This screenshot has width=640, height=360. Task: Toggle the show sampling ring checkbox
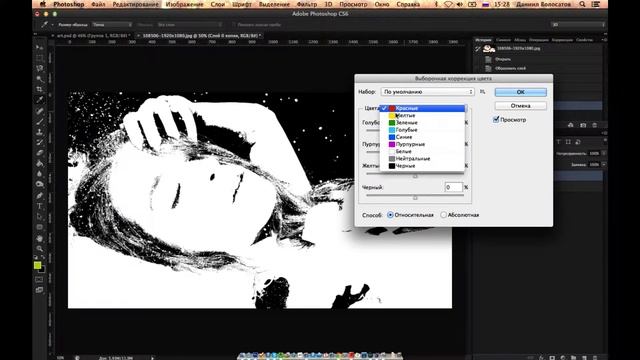point(234,24)
